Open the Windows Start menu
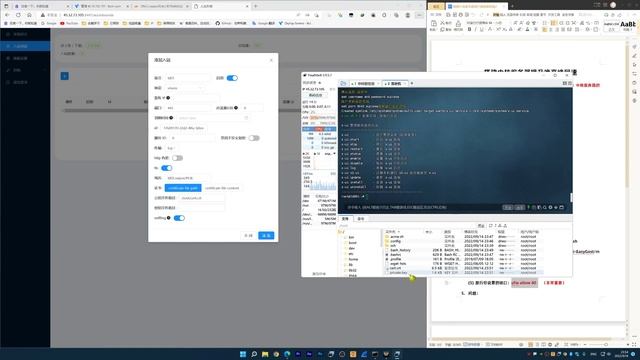The height and width of the screenshot is (360, 640). pos(243,354)
